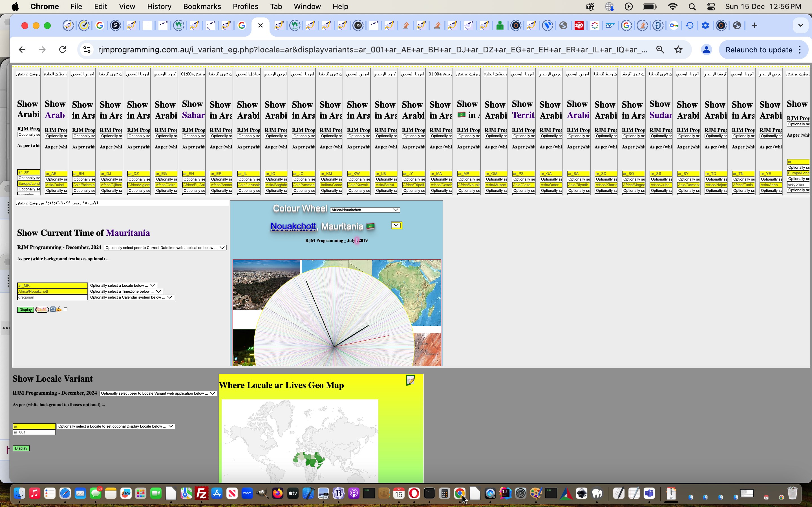Select the Bookmarks menu item
The width and height of the screenshot is (812, 507).
pyautogui.click(x=202, y=6)
